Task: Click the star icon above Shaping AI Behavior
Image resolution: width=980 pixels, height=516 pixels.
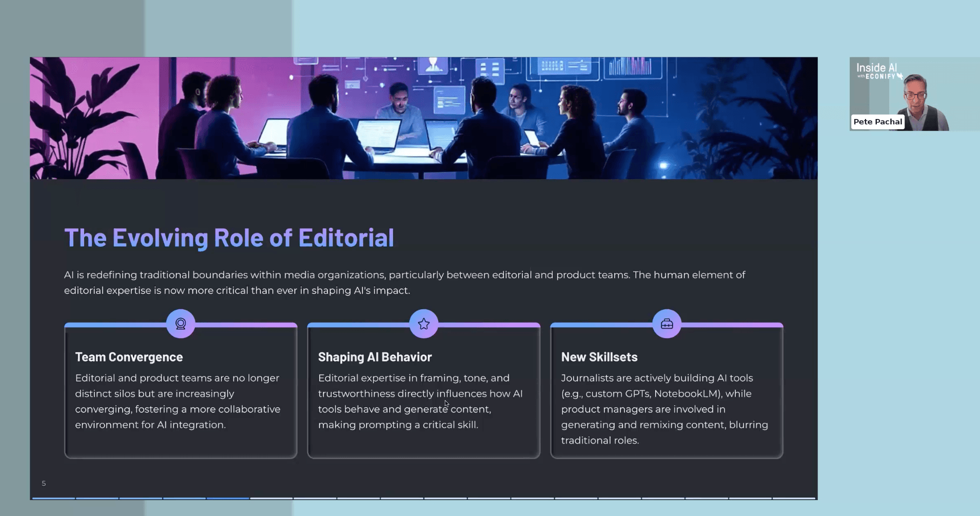Action: tap(423, 324)
